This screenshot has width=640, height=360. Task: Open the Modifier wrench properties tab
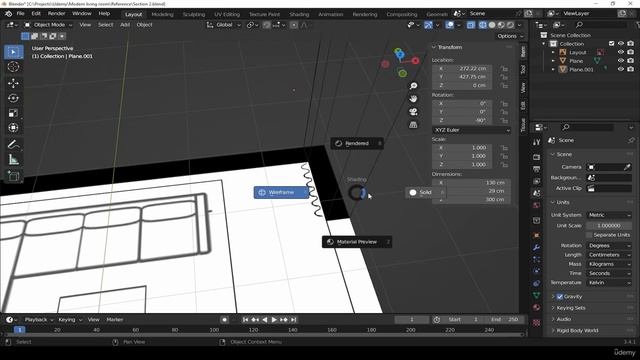[x=537, y=248]
